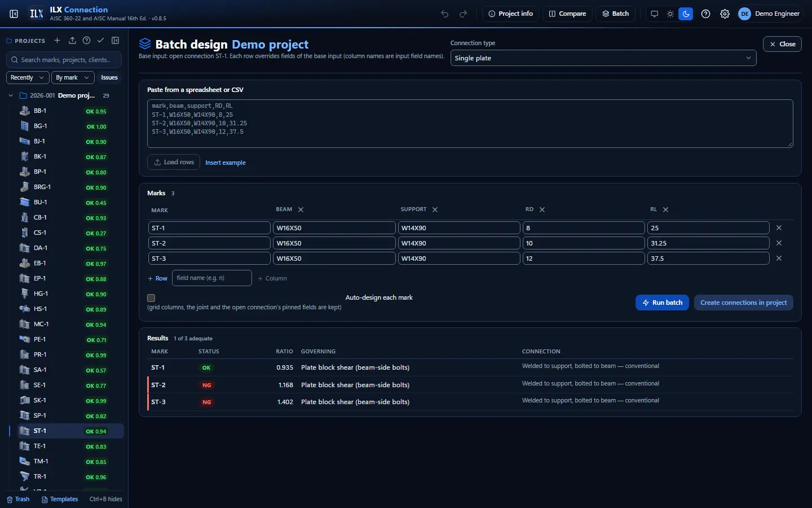The height and width of the screenshot is (508, 812).
Task: Delete the ST-2 row in Marks grid
Action: 779,243
